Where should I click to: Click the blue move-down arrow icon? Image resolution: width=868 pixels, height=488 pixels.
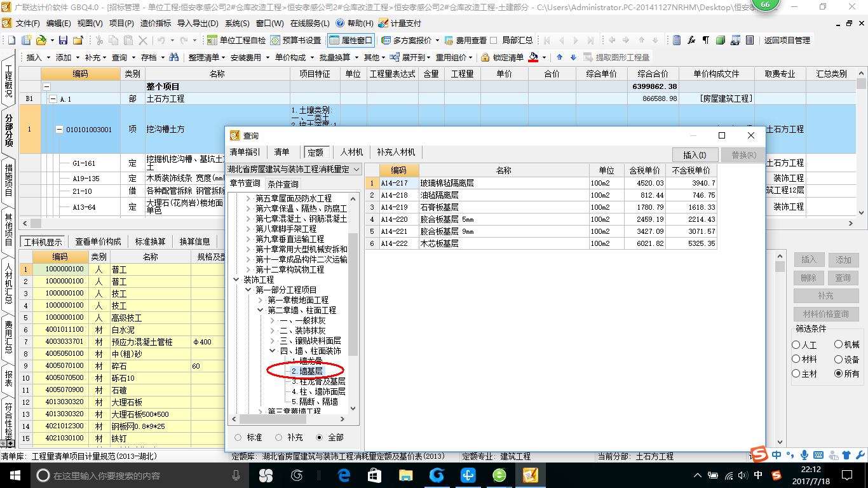(574, 57)
